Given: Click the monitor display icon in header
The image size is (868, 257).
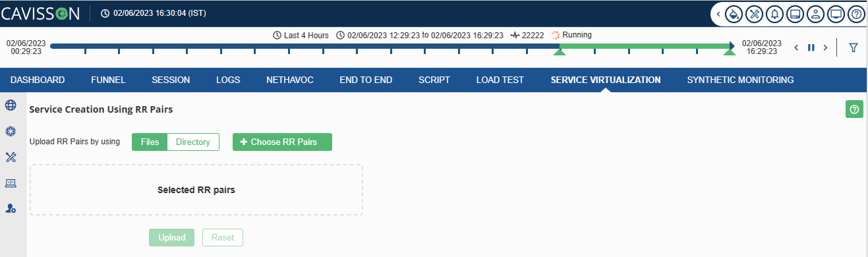Looking at the screenshot, I should tap(836, 14).
